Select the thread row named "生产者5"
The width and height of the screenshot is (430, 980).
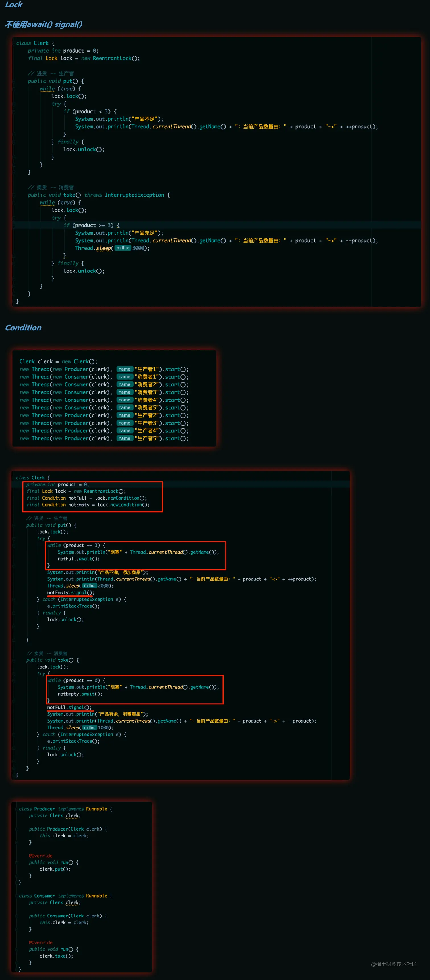tap(104, 438)
